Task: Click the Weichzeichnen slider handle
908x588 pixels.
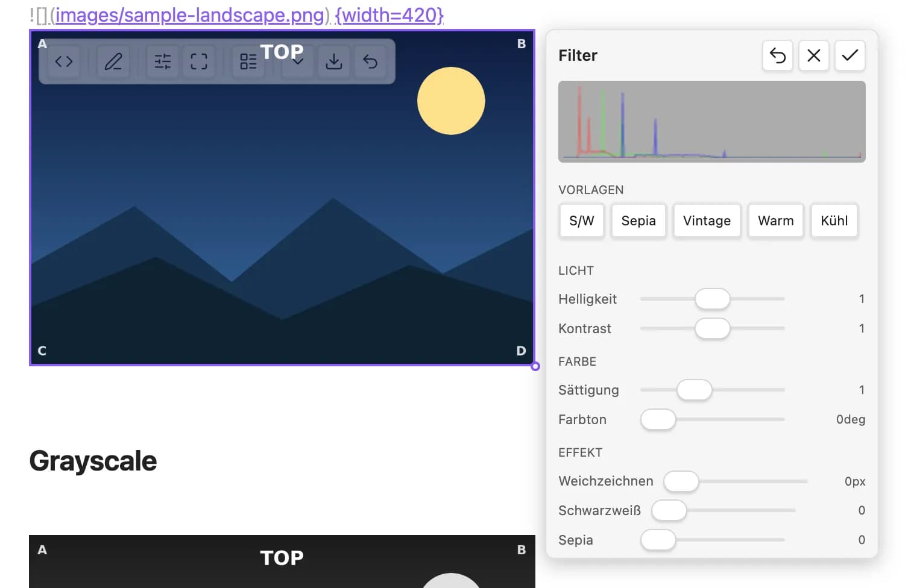Action: tap(681, 481)
